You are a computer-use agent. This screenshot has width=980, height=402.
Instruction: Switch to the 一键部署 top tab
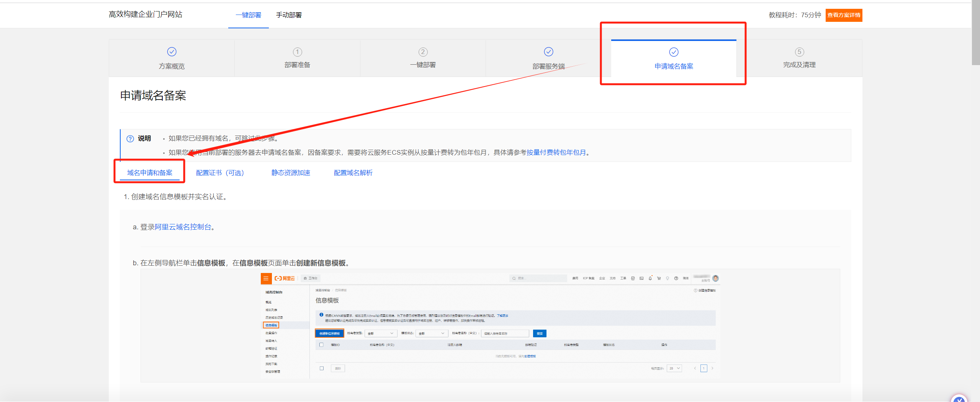248,15
